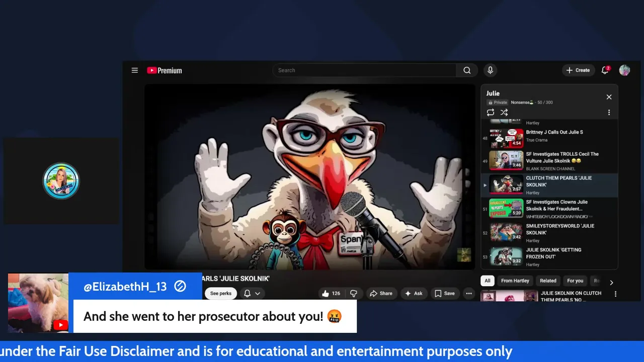644x362 pixels.
Task: Open the YouTube hamburger guide menu
Action: point(135,70)
